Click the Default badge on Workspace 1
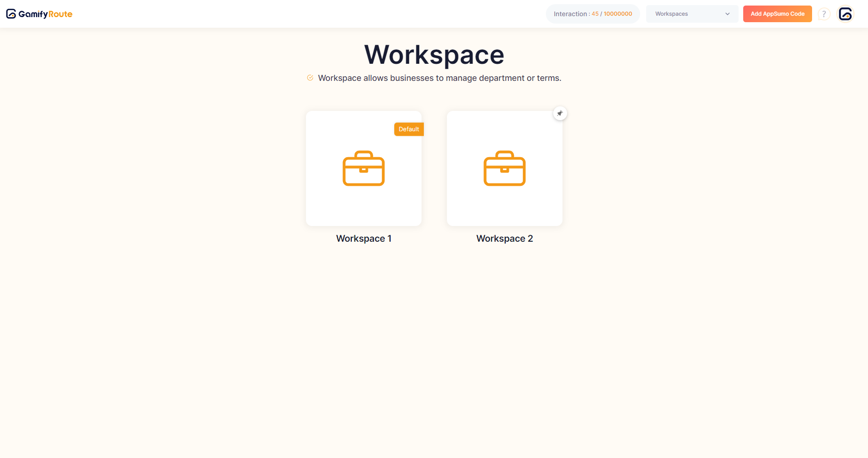The height and width of the screenshot is (458, 868). click(409, 129)
